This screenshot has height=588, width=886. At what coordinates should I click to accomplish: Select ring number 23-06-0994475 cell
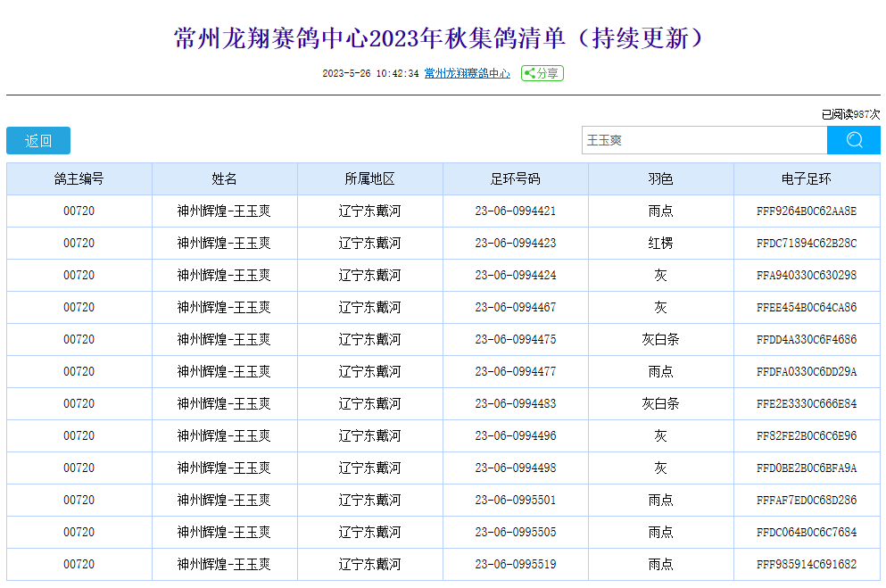(x=515, y=340)
